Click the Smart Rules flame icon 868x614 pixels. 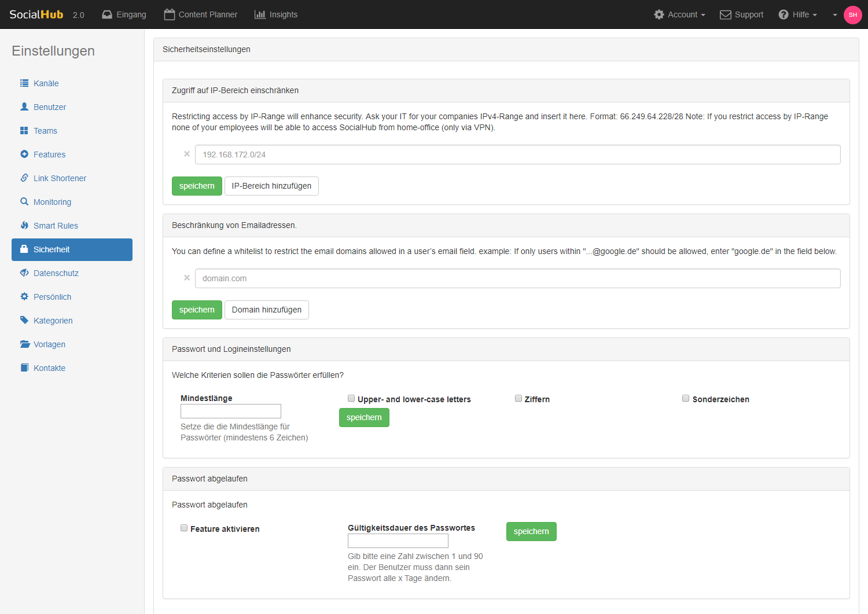click(24, 226)
